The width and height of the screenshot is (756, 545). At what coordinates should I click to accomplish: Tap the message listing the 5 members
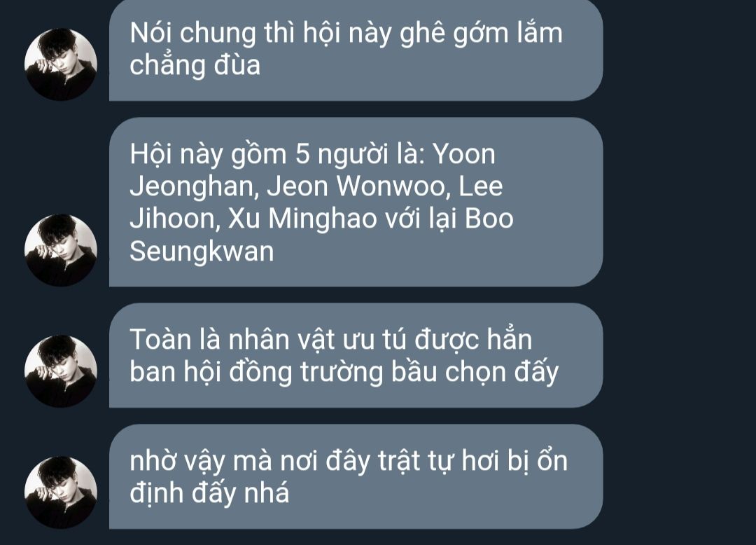click(356, 202)
